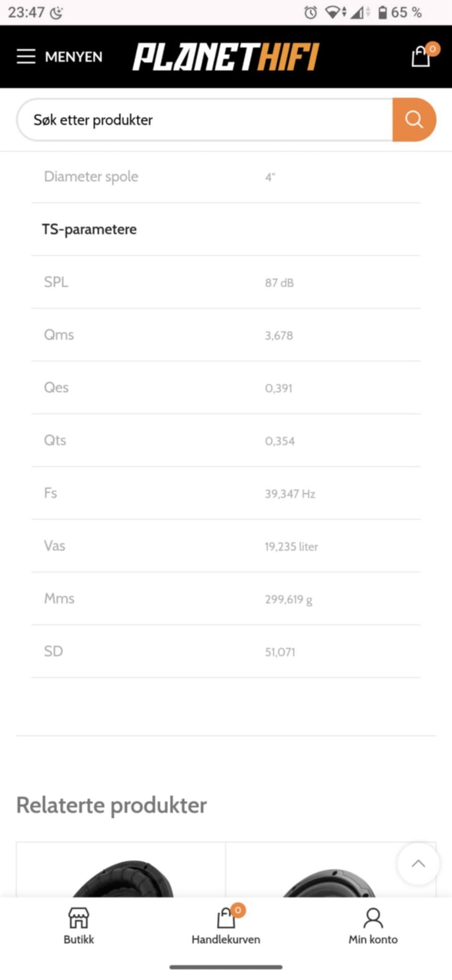Tap the battery indicator in status bar
452x980 pixels.
click(382, 12)
